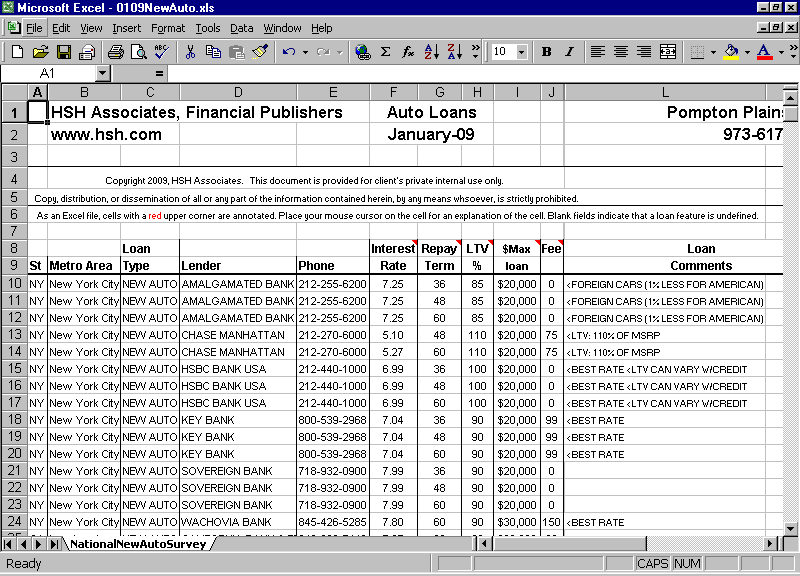The width and height of the screenshot is (800, 576).
Task: Select the $30,000 max loan cell
Action: [517, 522]
